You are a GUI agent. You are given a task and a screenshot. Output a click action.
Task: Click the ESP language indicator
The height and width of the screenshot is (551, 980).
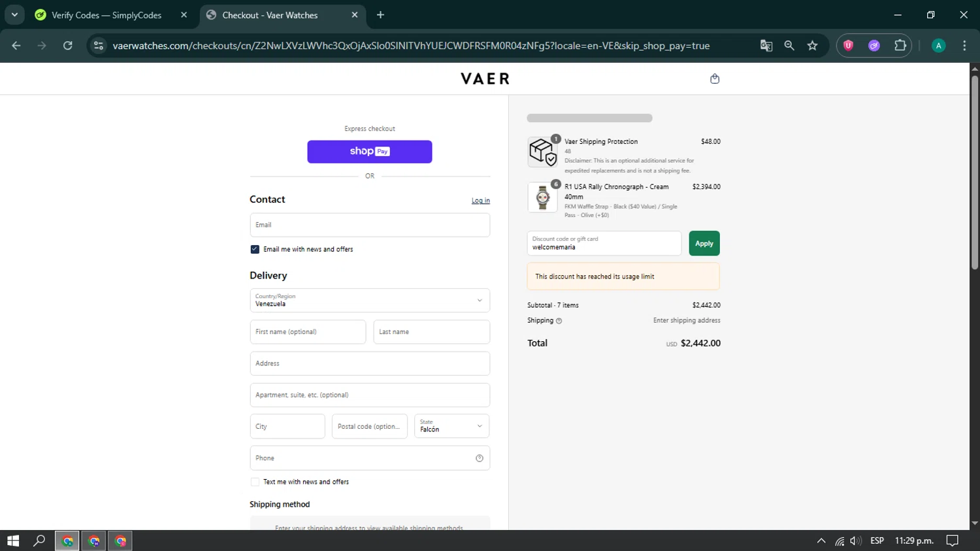click(x=877, y=541)
